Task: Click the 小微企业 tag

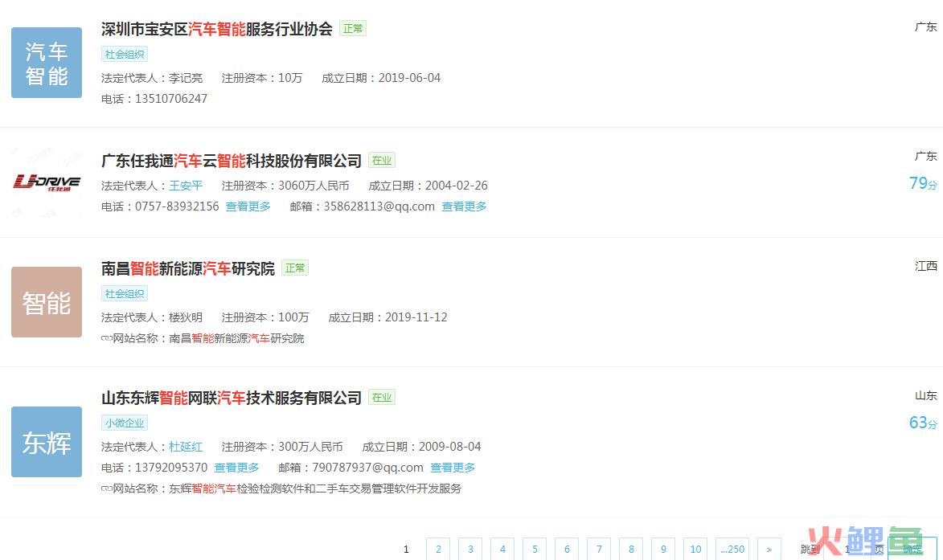Action: pos(125,423)
